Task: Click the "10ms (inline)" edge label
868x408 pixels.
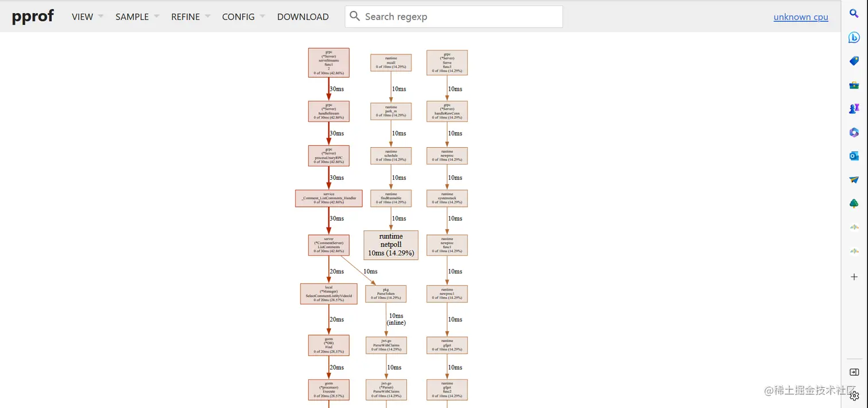Action: pos(397,320)
